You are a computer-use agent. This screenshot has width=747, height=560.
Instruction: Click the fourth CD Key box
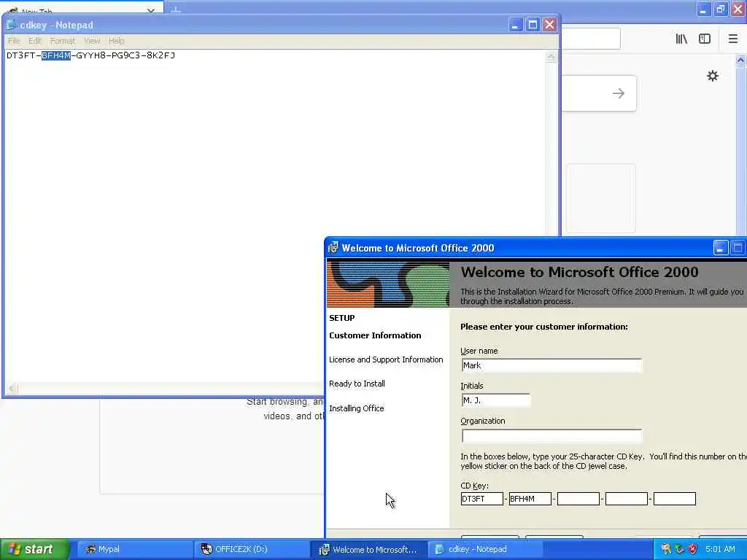pyautogui.click(x=627, y=499)
